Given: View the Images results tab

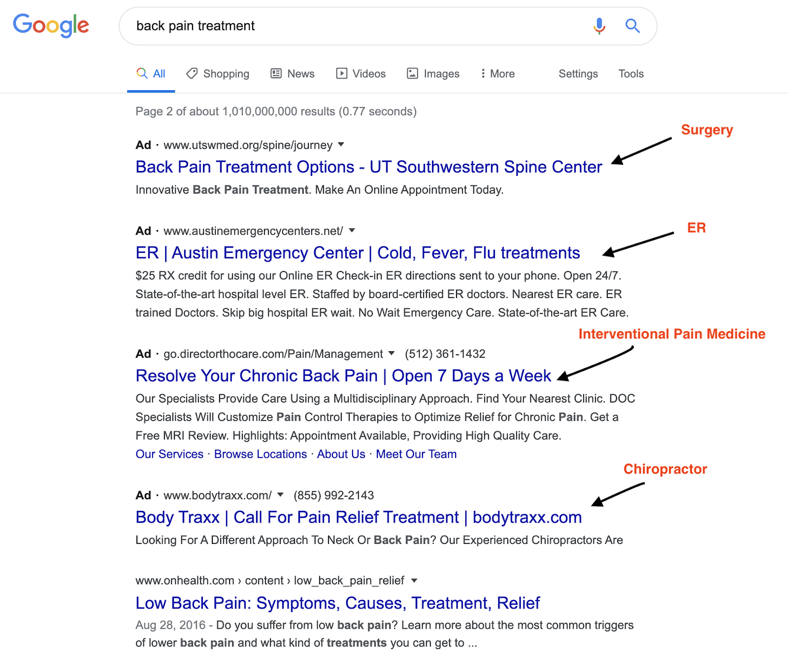Looking at the screenshot, I should pyautogui.click(x=433, y=74).
